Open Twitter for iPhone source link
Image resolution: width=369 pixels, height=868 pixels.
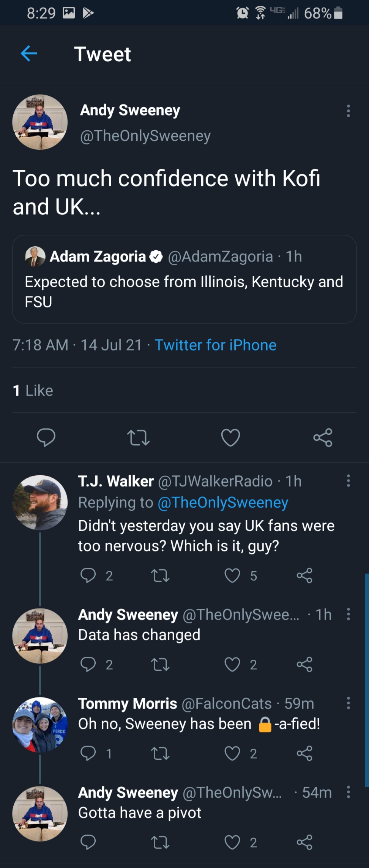(x=215, y=345)
